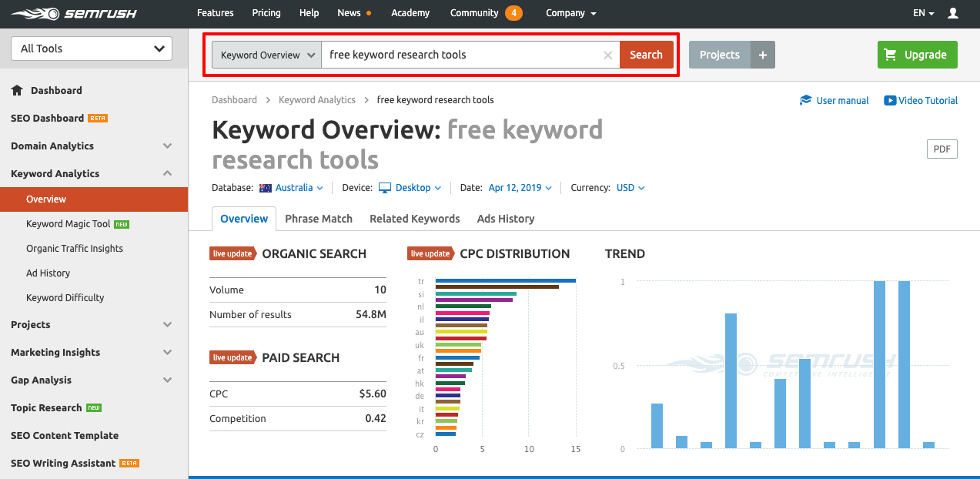The height and width of the screenshot is (479, 980).
Task: Open the Company menu dropdown
Action: 571,13
